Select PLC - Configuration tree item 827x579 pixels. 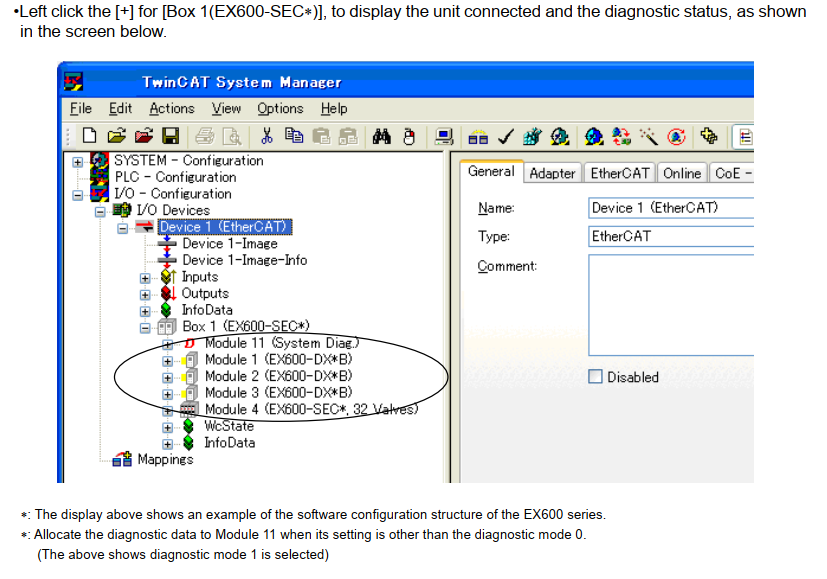click(x=175, y=177)
